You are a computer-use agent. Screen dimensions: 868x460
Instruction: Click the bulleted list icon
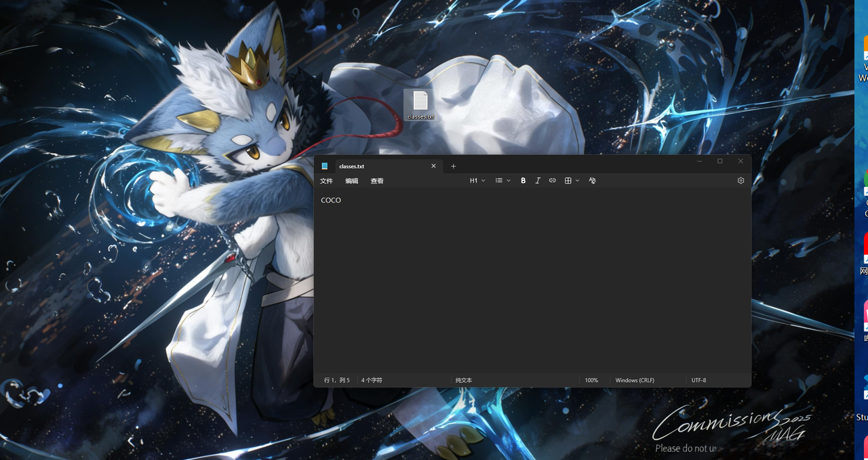[x=499, y=181]
